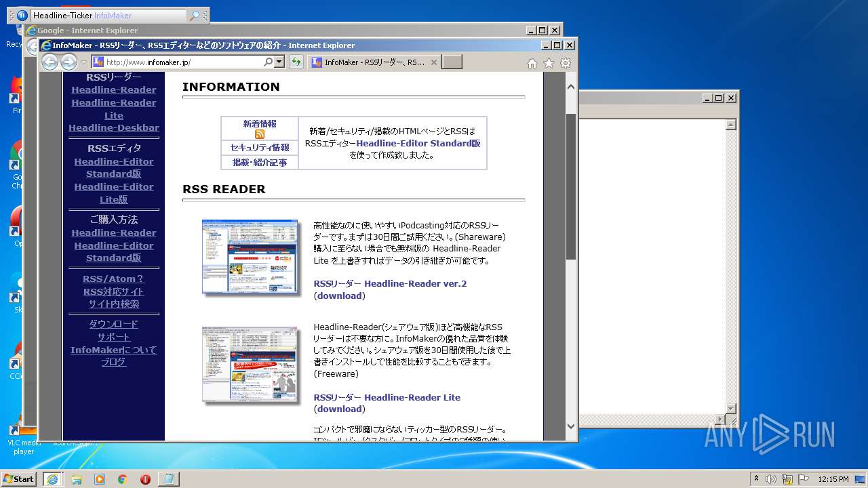Click search magnifier in IE address bar
The image size is (868, 488).
point(269,62)
